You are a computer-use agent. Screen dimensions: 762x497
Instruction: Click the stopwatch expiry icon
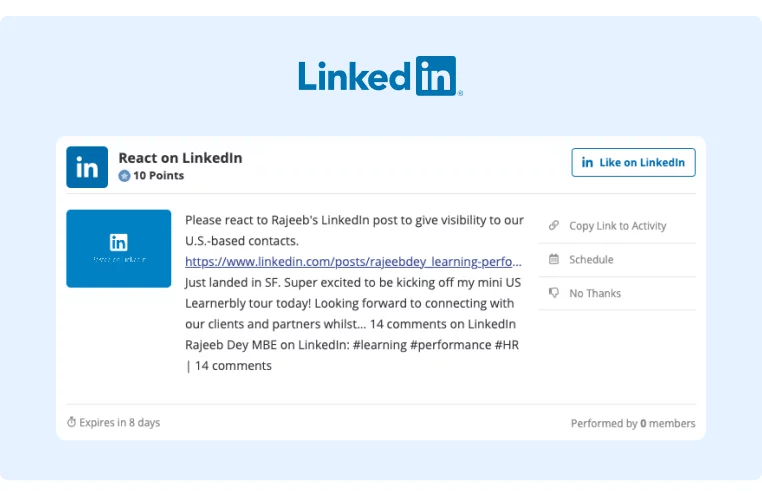click(x=71, y=422)
